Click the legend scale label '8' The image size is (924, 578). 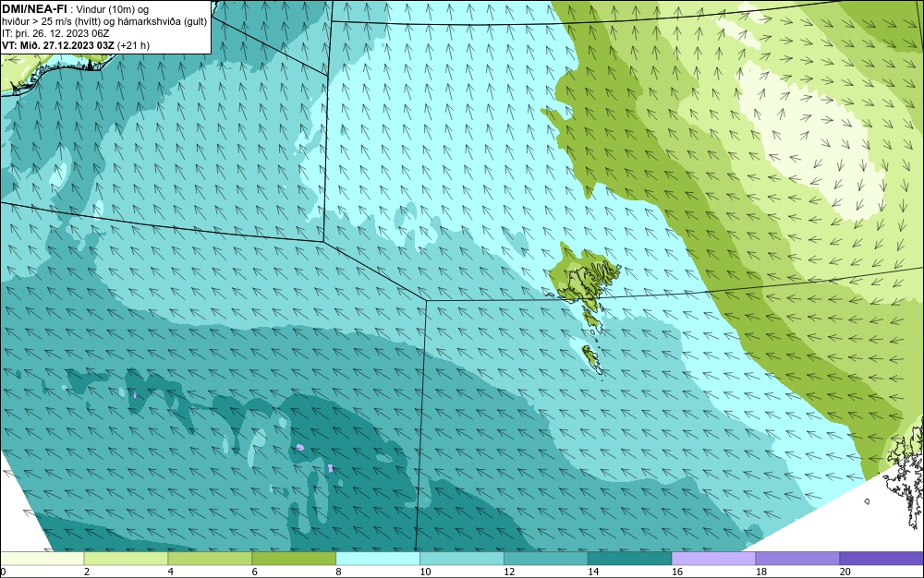(x=338, y=572)
